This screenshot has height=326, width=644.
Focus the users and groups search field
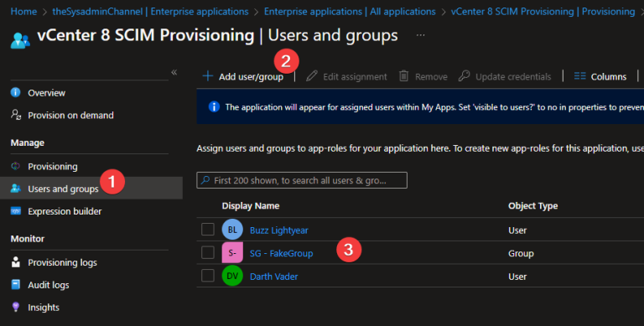coord(302,180)
